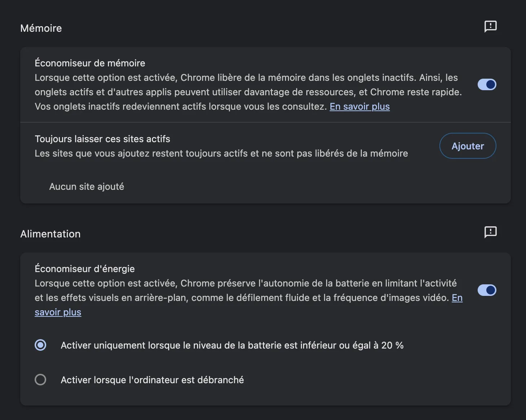Click the Économiseur de mémoire title

90,63
